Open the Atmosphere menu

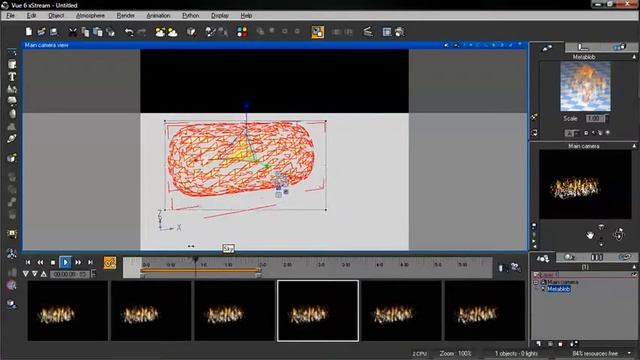pyautogui.click(x=90, y=16)
